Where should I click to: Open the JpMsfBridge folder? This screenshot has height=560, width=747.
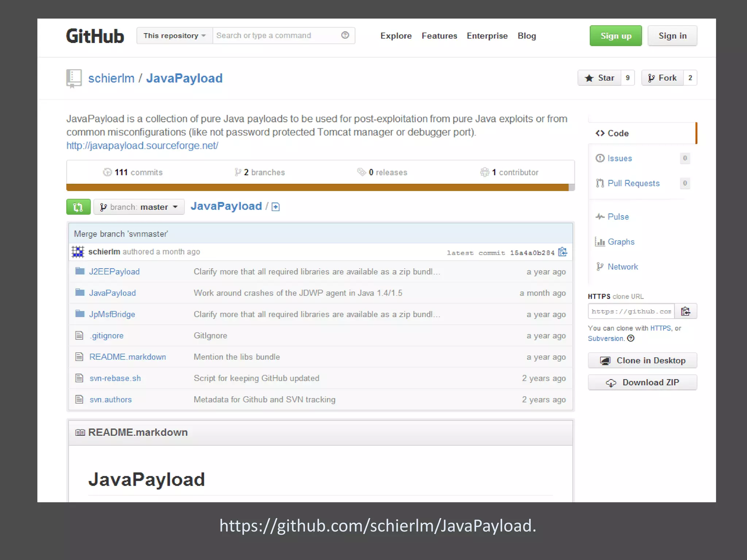coord(112,314)
